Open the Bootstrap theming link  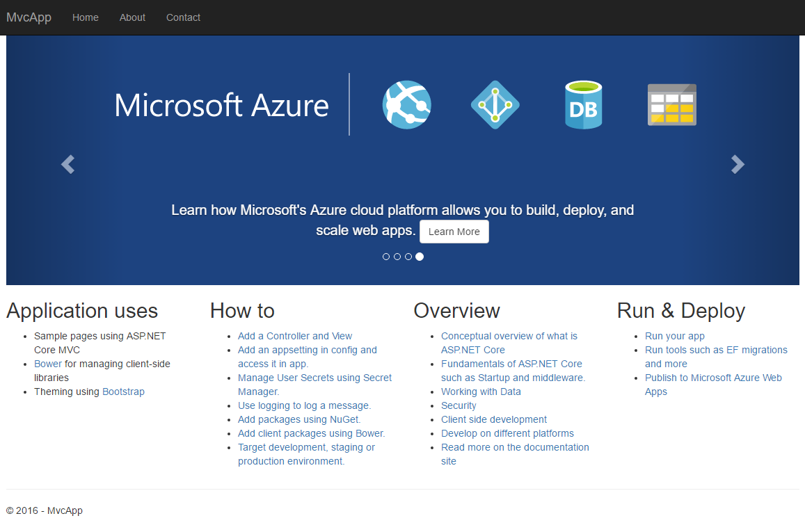123,392
